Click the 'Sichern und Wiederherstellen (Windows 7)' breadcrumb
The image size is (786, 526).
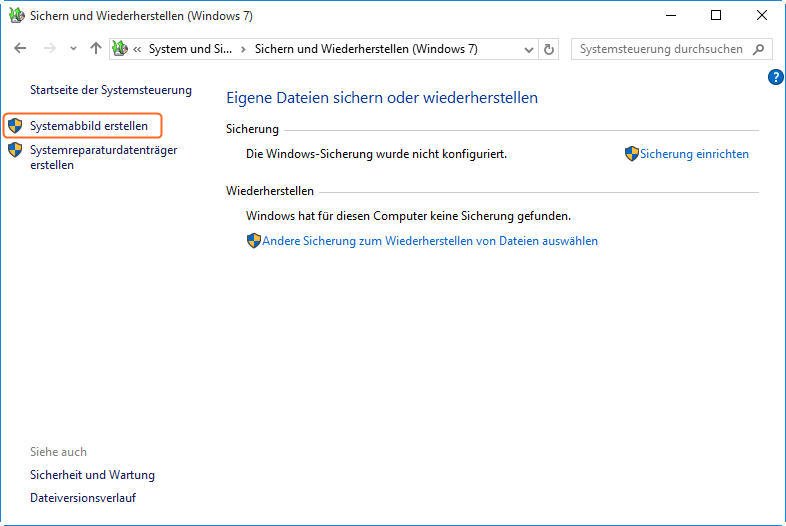pyautogui.click(x=366, y=49)
